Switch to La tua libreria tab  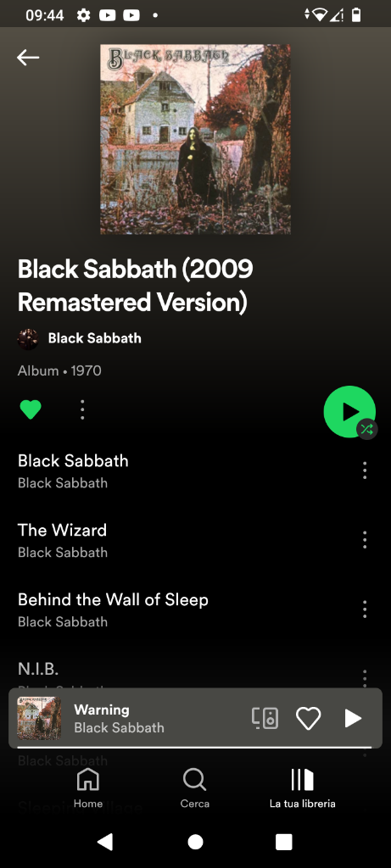[x=303, y=788]
